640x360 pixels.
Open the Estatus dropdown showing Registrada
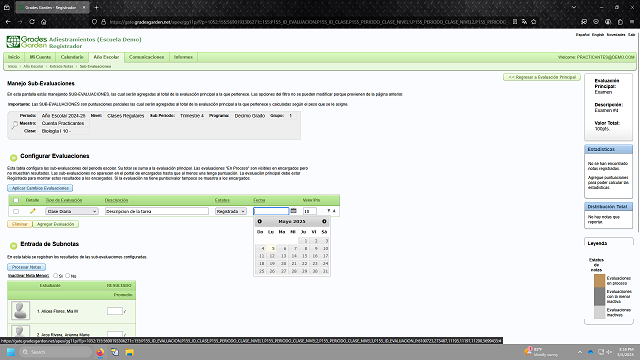point(231,211)
